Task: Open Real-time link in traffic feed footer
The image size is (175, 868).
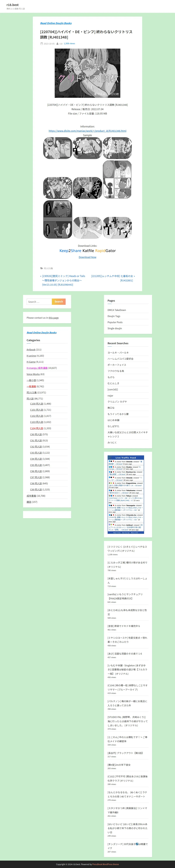Action: pyautogui.click(x=117, y=533)
